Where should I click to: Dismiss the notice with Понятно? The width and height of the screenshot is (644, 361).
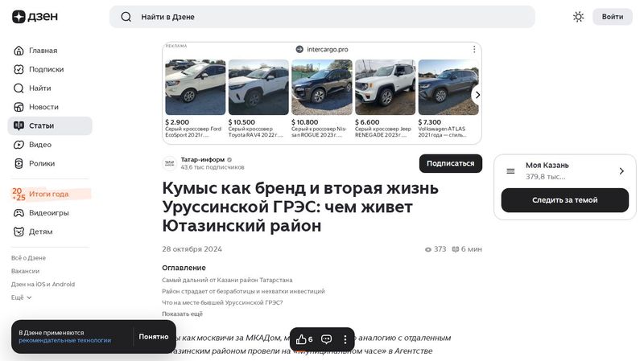pos(154,337)
